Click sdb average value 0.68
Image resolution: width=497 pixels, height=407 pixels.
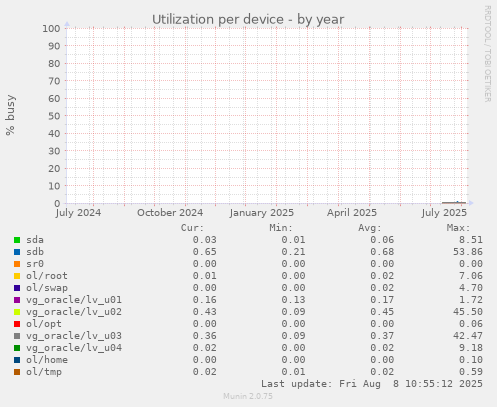pos(382,252)
